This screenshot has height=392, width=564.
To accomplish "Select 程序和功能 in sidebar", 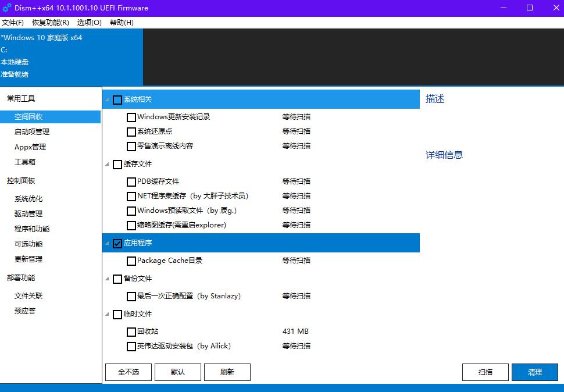I will click(32, 229).
